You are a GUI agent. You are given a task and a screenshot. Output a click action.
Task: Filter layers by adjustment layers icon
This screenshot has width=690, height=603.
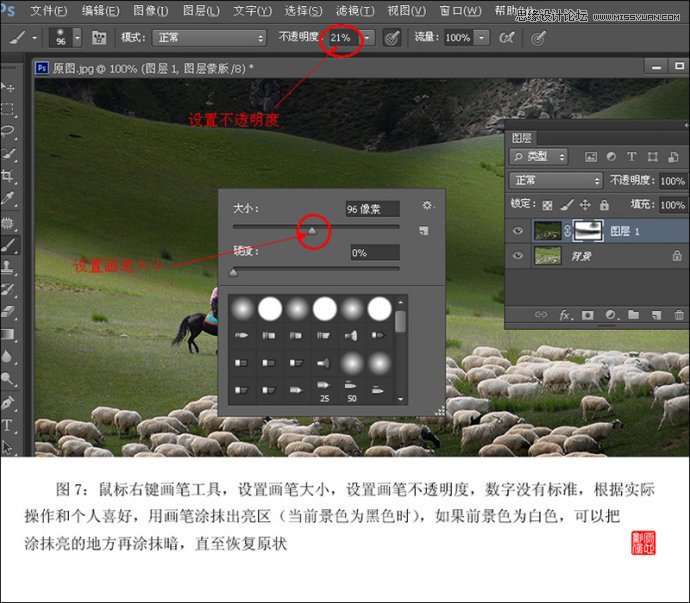611,157
